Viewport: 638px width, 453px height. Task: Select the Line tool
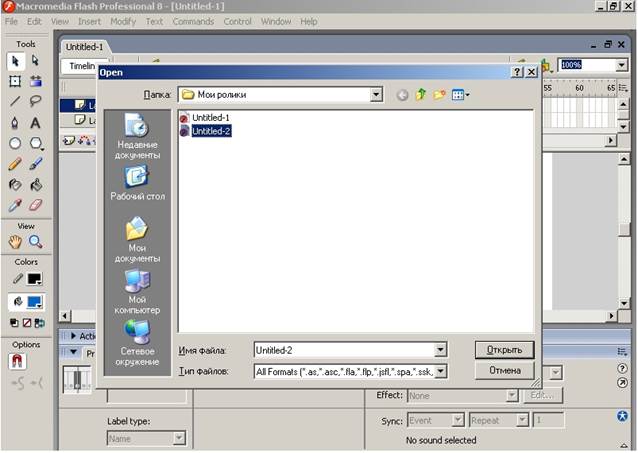click(15, 101)
